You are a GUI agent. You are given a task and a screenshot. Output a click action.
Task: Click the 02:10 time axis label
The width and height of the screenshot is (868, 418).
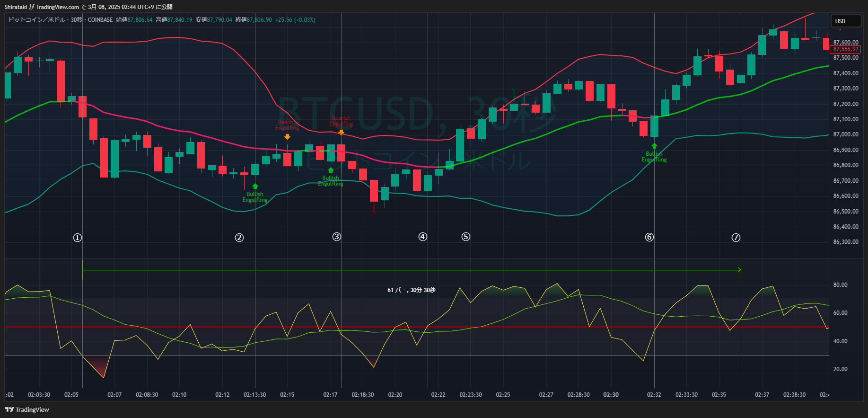click(x=179, y=395)
